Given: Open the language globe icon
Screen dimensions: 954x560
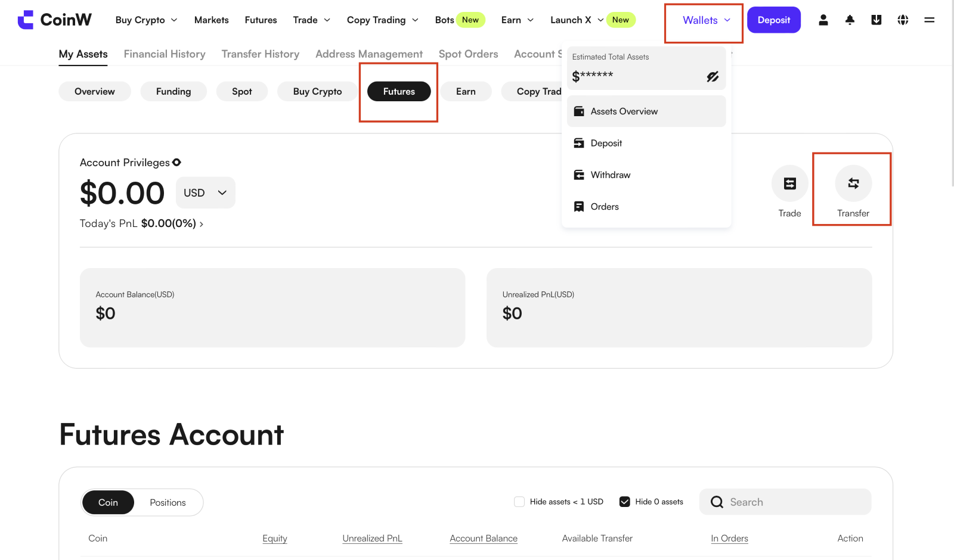Looking at the screenshot, I should pos(903,20).
